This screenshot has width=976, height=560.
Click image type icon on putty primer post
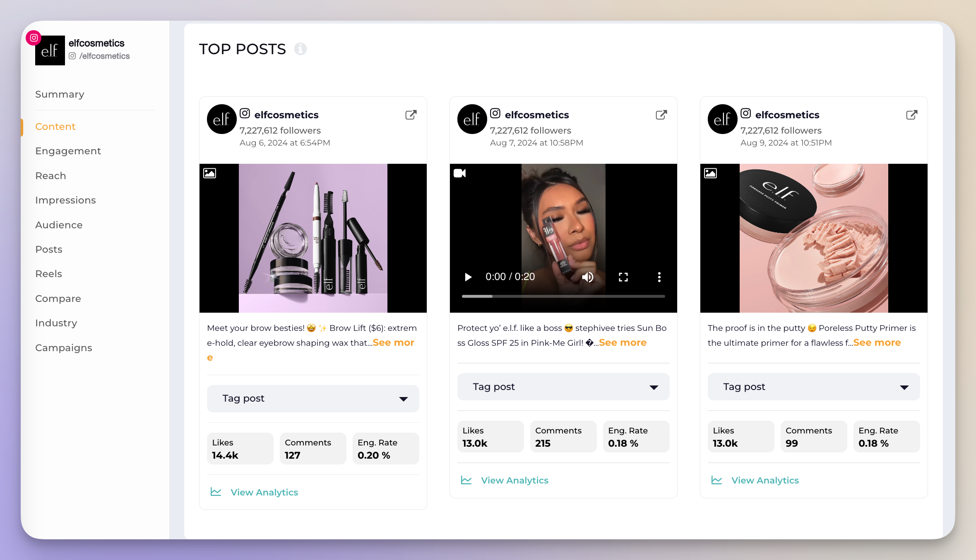click(x=711, y=173)
